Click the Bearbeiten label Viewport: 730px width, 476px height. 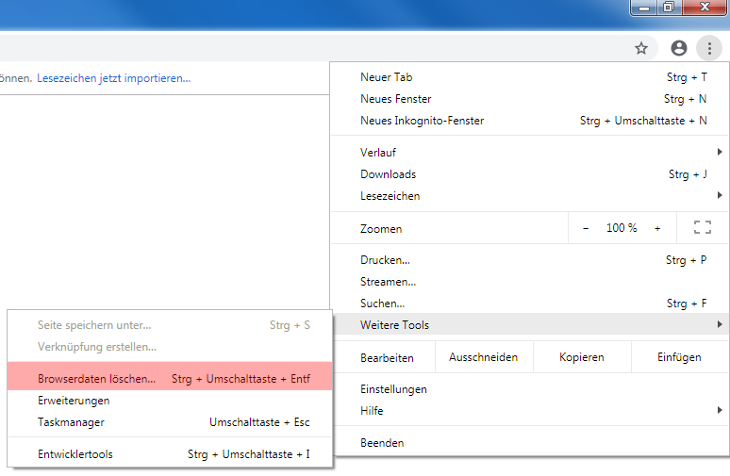387,358
